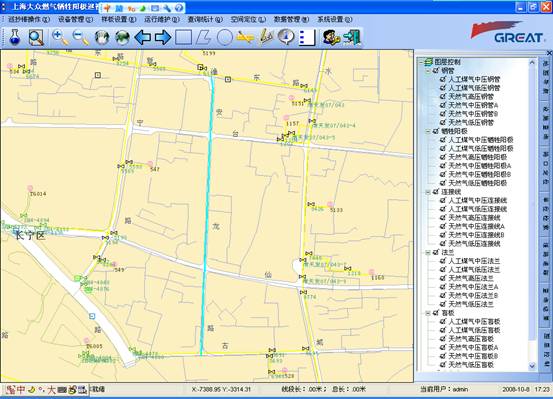This screenshot has height=399, width=553.
Task: Select the zoom in magnifier tool
Action: pyautogui.click(x=60, y=37)
